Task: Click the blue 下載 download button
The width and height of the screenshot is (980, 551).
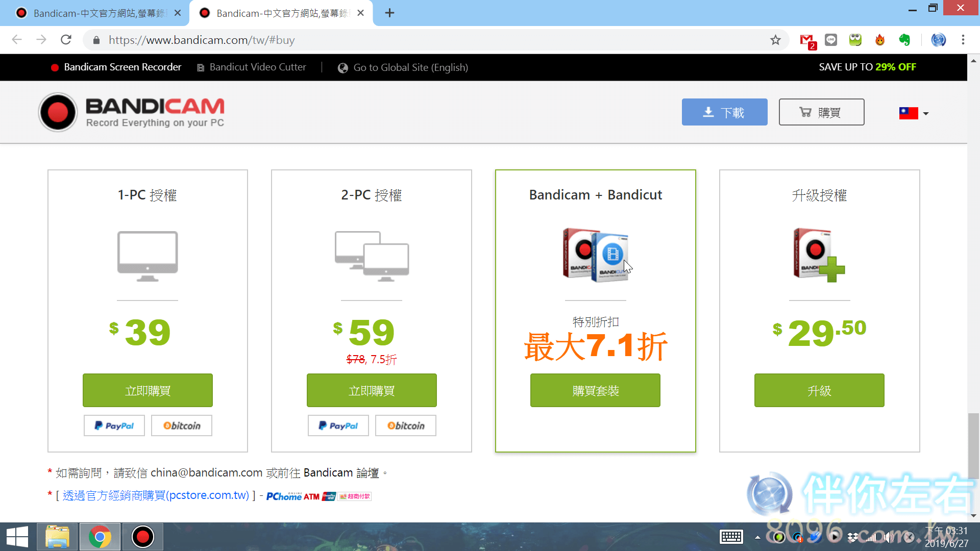Action: [x=724, y=112]
